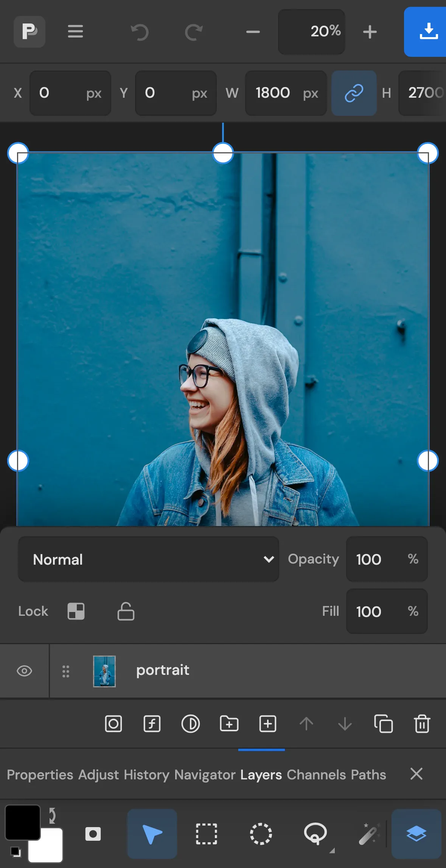
Task: Click the X position input field
Action: tap(70, 93)
